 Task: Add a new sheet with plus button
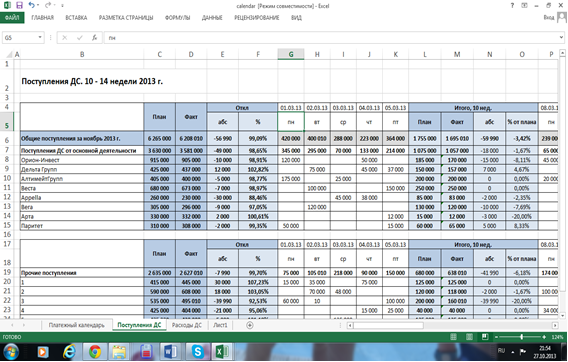250,325
